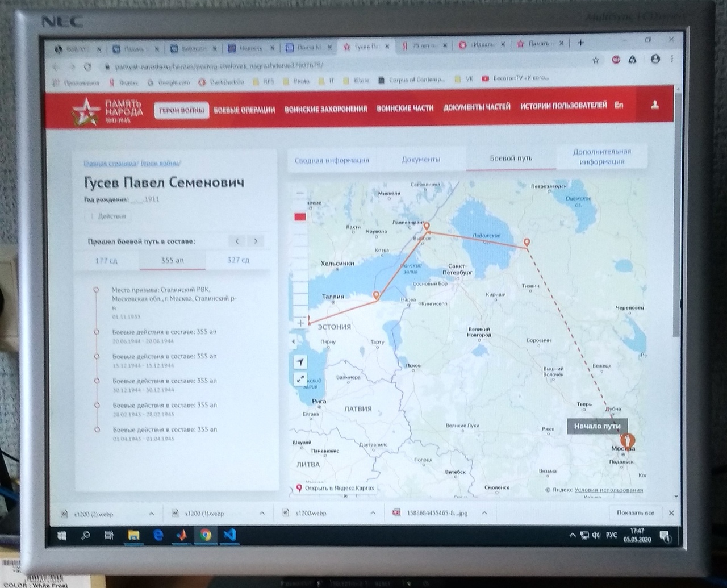
Task: Open Боевые операции in the top menu
Action: pos(244,110)
